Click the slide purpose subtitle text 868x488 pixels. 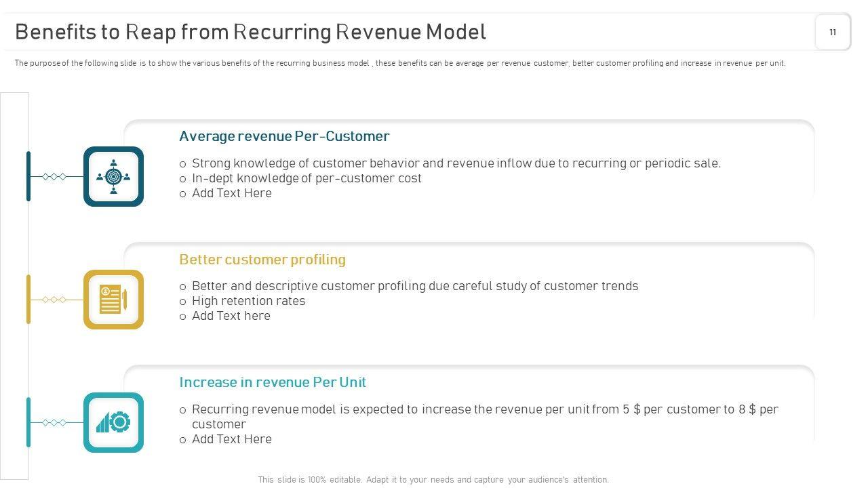click(400, 63)
